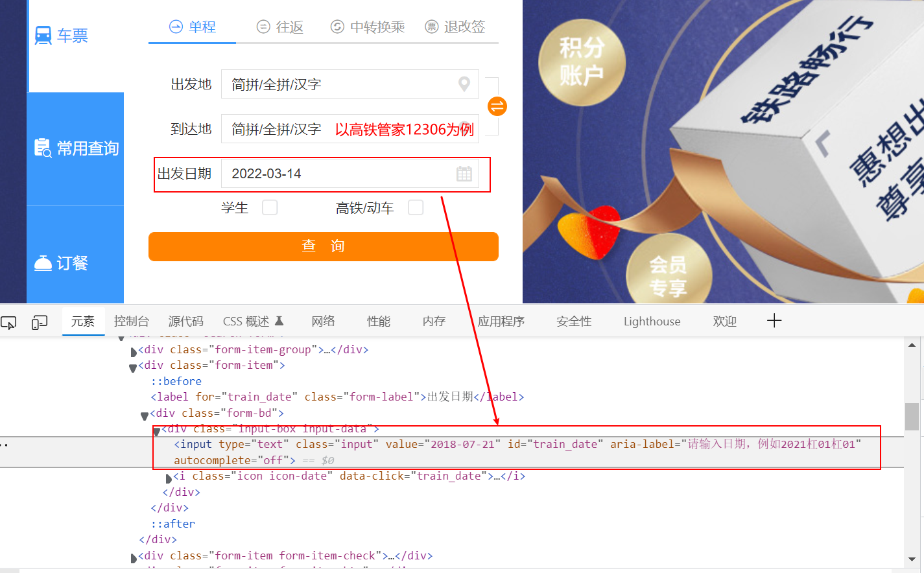Screen dimensions: 924x573
Task: Click the 出发日期 date field 2022-03-14
Action: click(x=350, y=174)
